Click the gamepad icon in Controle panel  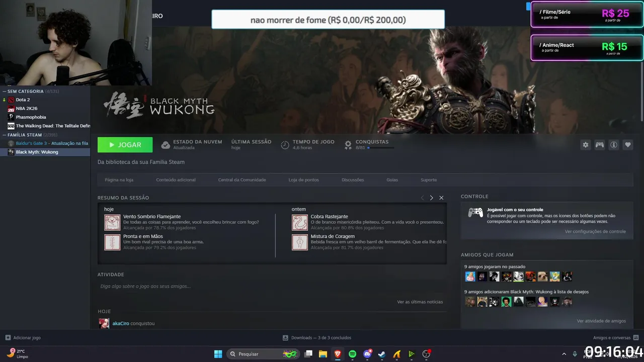click(475, 213)
